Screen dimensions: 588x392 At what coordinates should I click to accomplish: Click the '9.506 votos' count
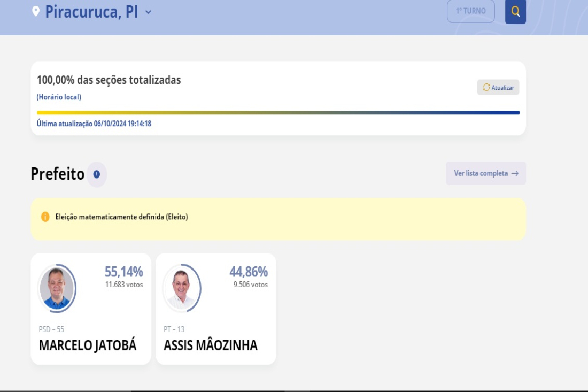251,285
